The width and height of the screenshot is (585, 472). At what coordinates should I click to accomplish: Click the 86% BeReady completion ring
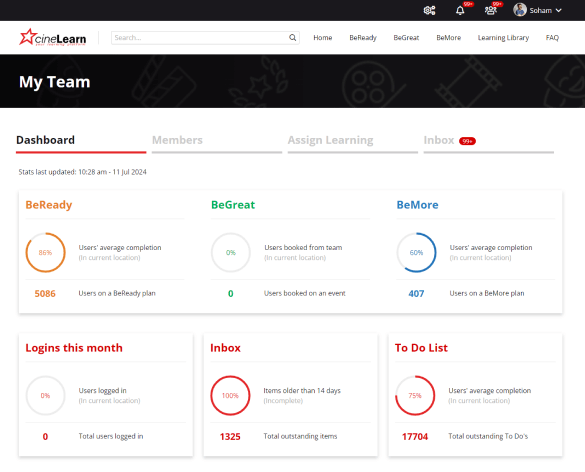click(45, 253)
